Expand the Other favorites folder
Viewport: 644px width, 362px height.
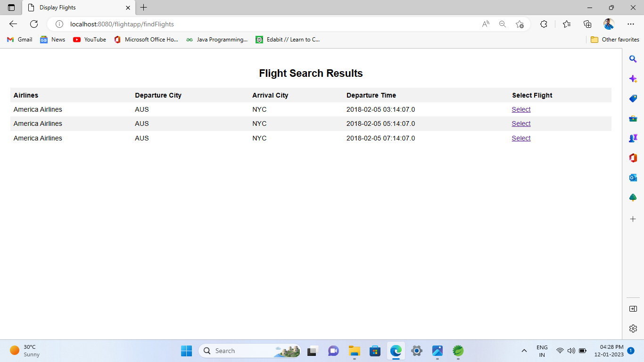pyautogui.click(x=615, y=40)
